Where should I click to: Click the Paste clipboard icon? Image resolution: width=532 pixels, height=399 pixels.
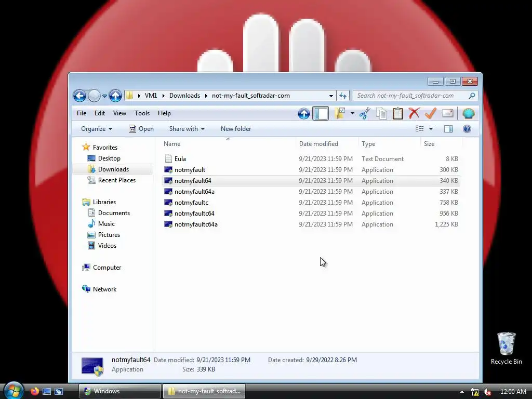pyautogui.click(x=397, y=114)
